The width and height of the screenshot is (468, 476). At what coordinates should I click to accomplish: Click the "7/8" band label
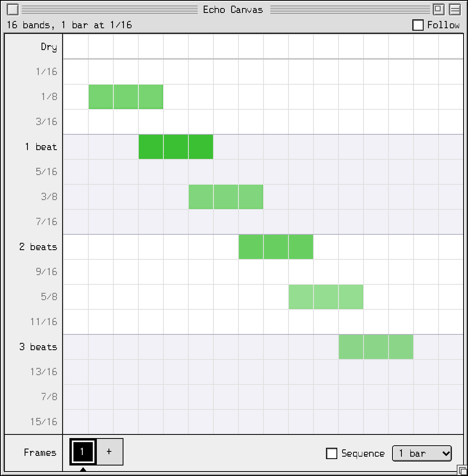pos(49,397)
